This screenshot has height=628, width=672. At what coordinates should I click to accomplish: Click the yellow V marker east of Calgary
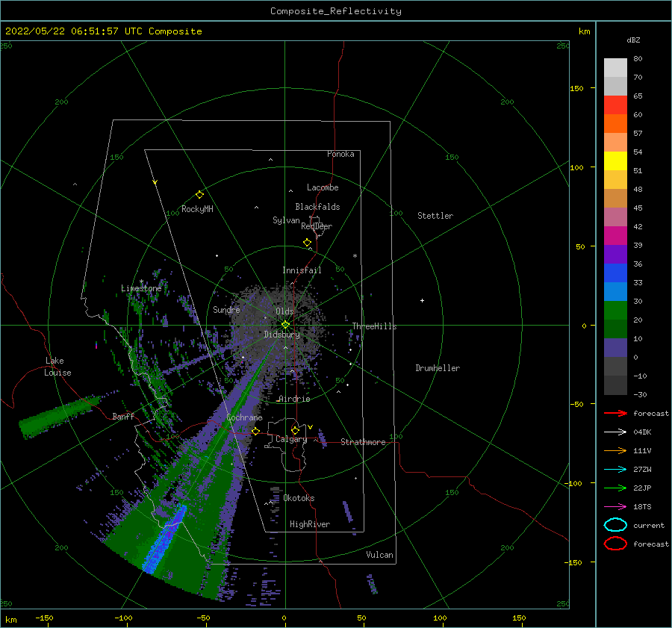(311, 427)
